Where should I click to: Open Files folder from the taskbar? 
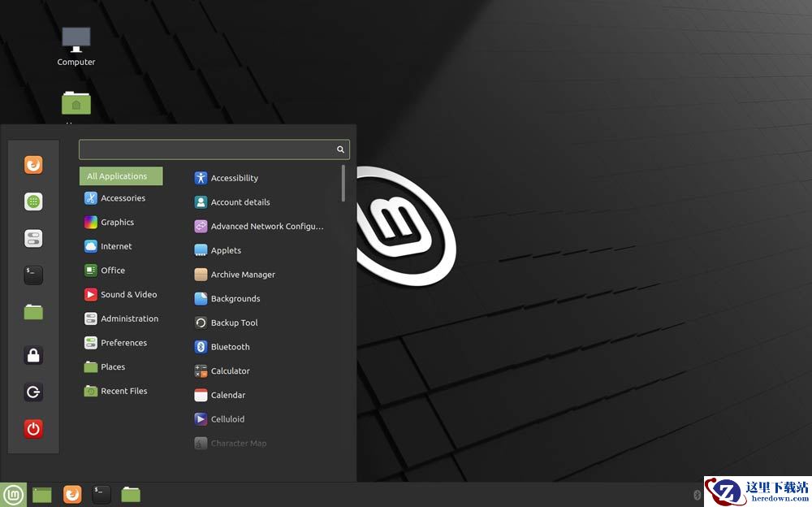[x=131, y=495]
